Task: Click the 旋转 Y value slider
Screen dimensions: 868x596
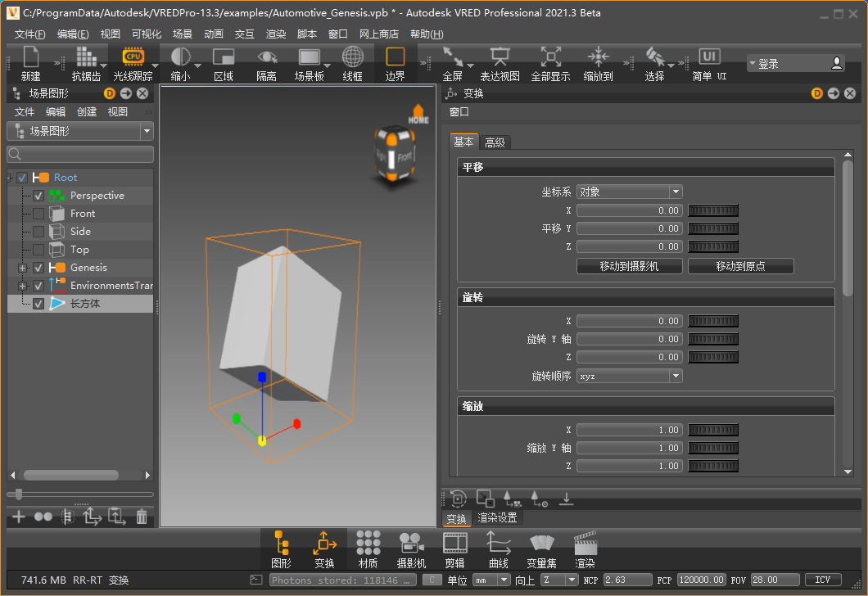Action: point(713,339)
